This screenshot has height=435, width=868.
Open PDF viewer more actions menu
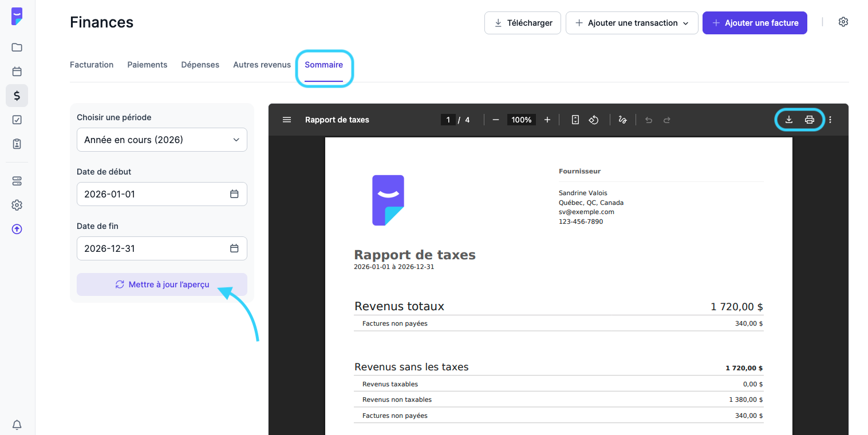830,120
